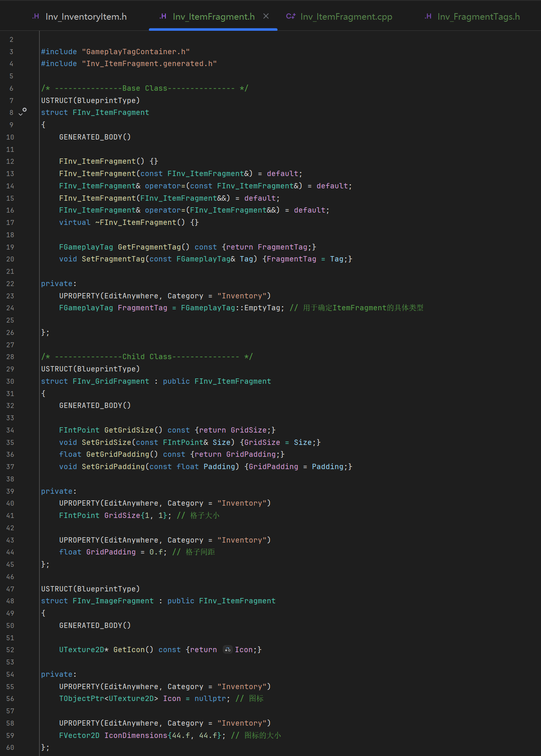
Task: Click "Inv_ItemFragment.generated.h" include string
Action: (x=149, y=64)
